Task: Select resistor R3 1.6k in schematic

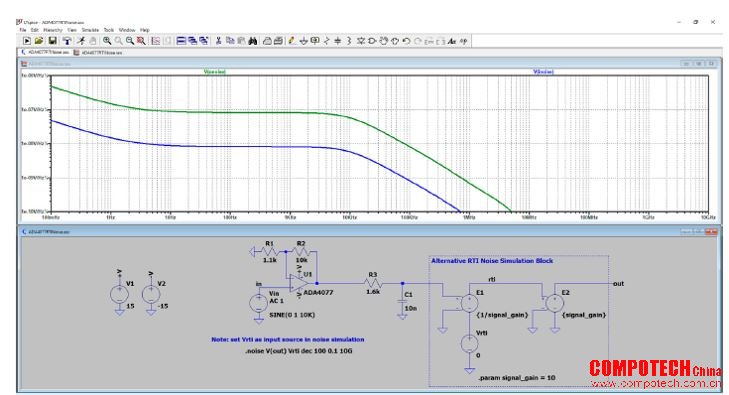Action: (x=373, y=283)
